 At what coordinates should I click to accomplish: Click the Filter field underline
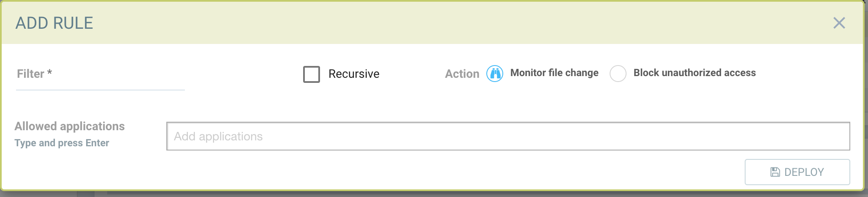[x=100, y=90]
